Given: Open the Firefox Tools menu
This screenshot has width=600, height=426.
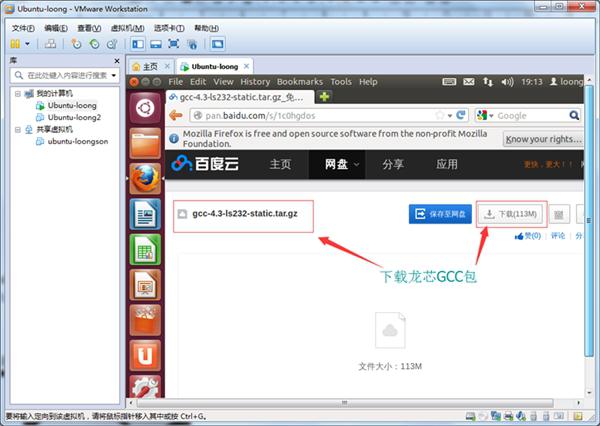Looking at the screenshot, I should point(341,82).
